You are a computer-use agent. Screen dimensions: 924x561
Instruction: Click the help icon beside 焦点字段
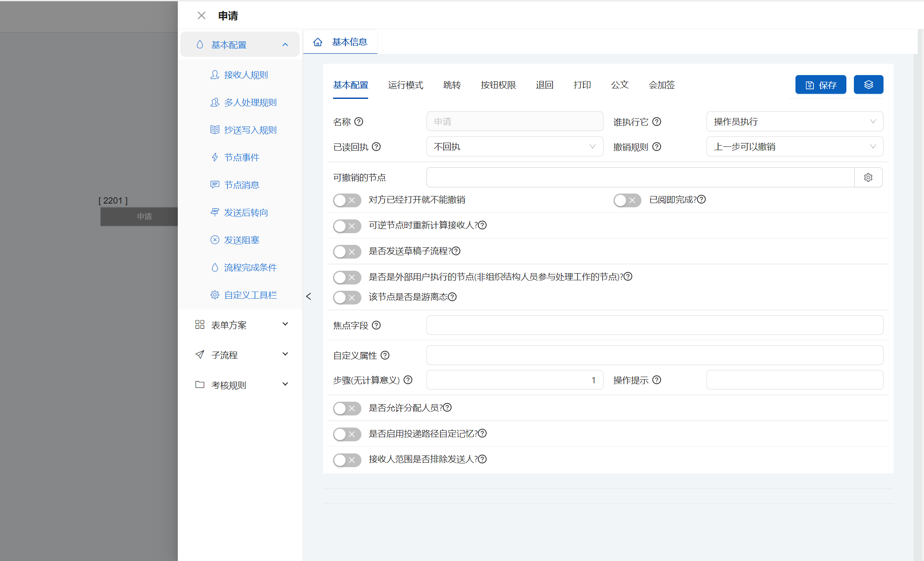tap(376, 325)
